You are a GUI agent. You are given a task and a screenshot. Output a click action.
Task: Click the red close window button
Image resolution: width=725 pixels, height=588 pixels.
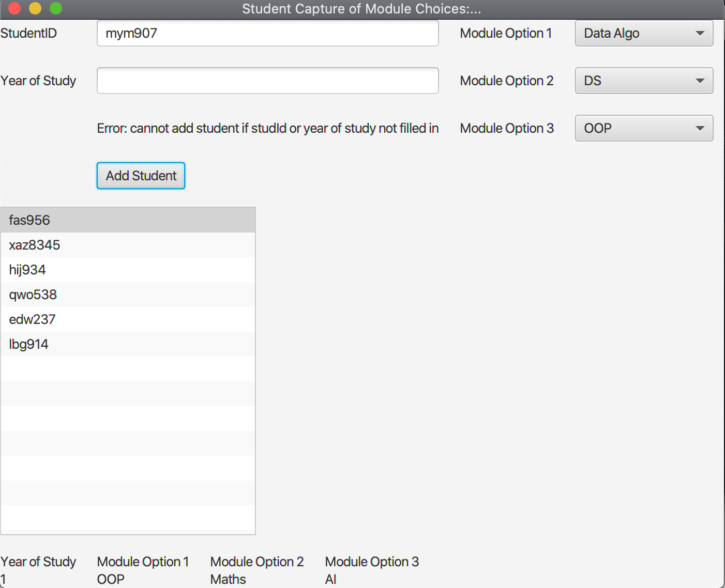tap(14, 8)
